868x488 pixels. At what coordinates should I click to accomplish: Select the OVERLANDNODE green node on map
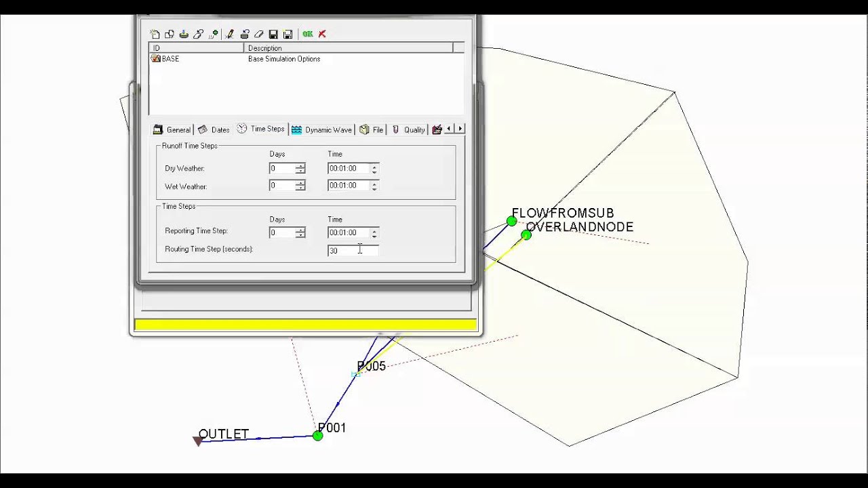[x=526, y=235]
